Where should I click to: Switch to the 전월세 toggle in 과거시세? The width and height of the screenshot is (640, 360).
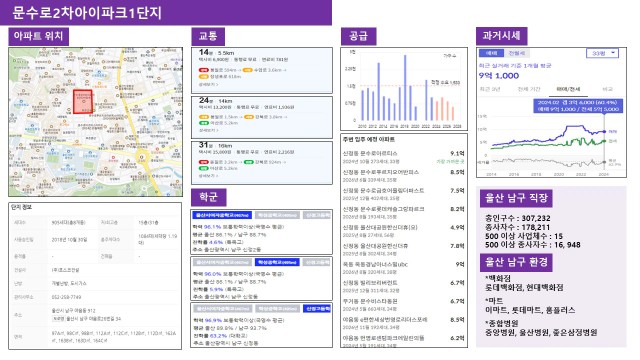pos(516,53)
